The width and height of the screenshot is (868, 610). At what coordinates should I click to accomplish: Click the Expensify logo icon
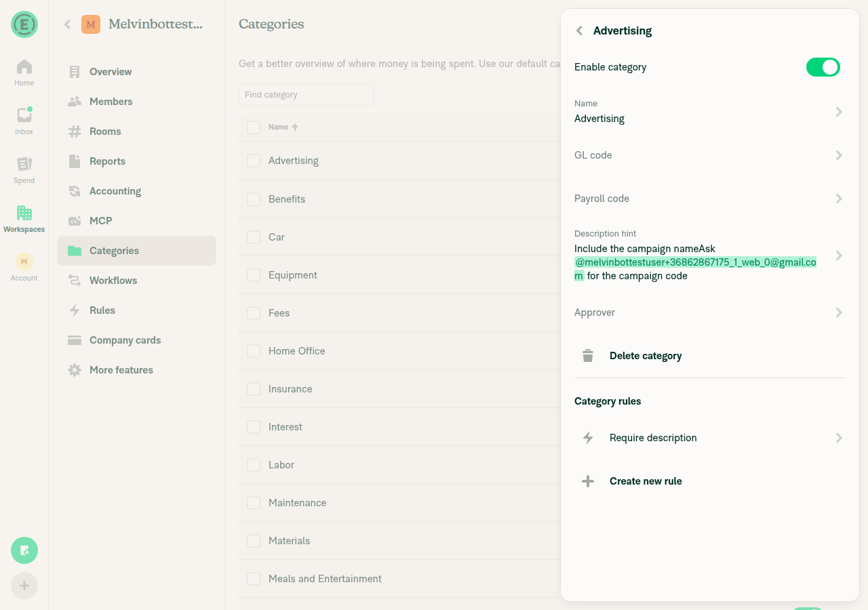[24, 24]
